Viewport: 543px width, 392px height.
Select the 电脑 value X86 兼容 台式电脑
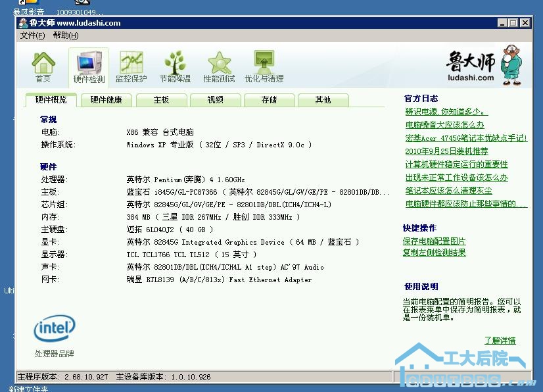coord(160,132)
